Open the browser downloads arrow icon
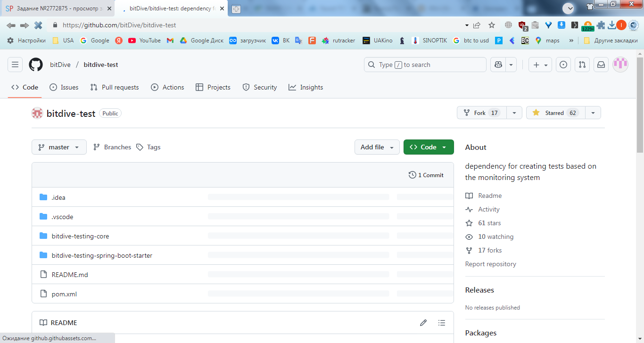The width and height of the screenshot is (644, 343). click(612, 25)
